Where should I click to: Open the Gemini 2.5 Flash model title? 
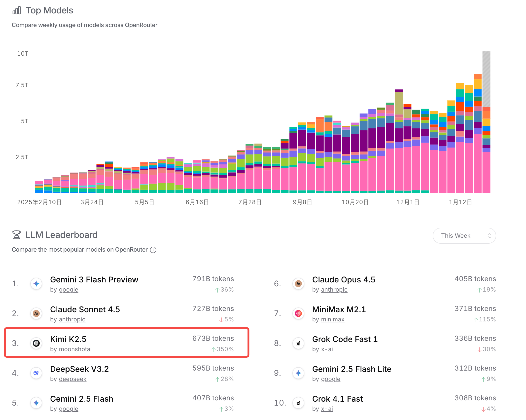pyautogui.click(x=82, y=399)
